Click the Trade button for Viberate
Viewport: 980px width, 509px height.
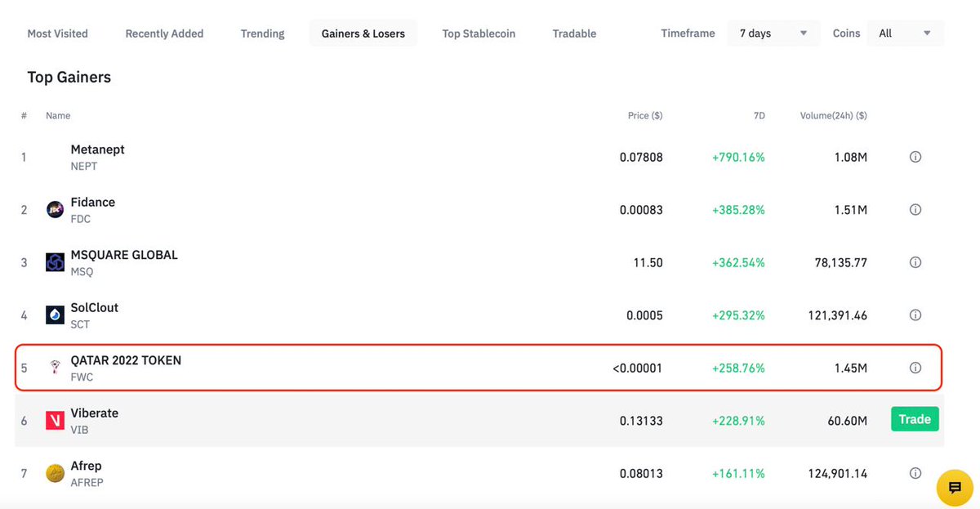(x=915, y=419)
